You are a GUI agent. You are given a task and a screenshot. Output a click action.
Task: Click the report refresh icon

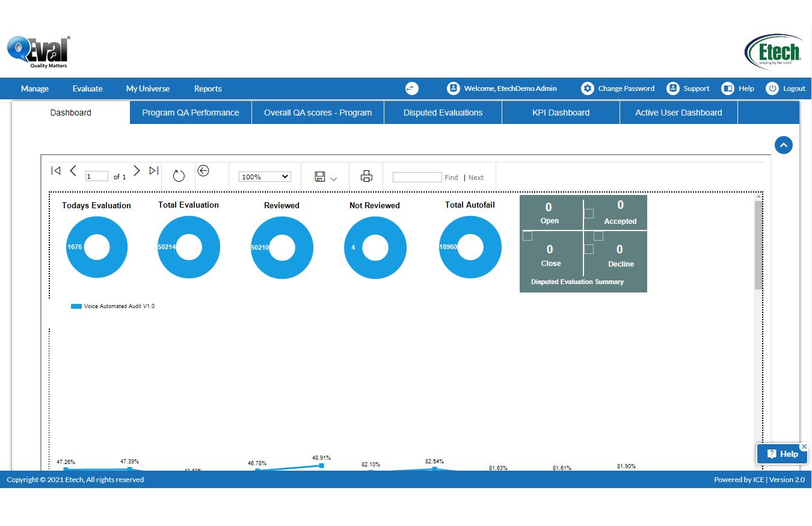click(x=179, y=176)
